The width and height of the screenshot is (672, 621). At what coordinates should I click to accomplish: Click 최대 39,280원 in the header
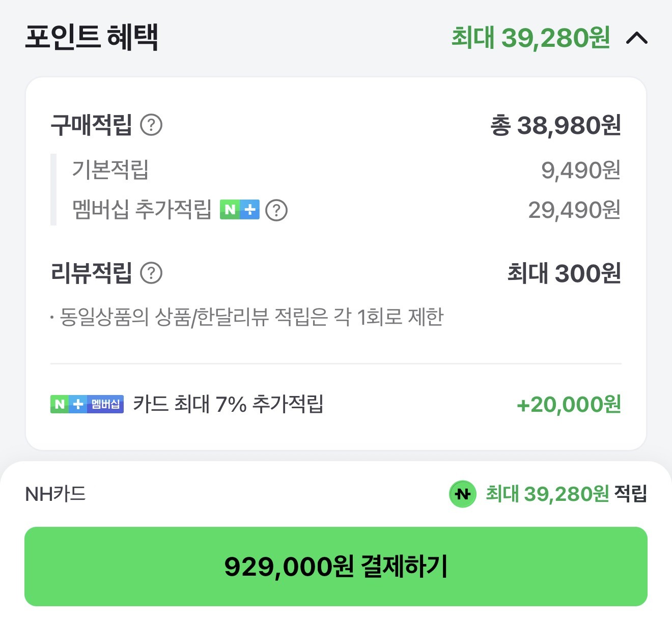pyautogui.click(x=530, y=38)
